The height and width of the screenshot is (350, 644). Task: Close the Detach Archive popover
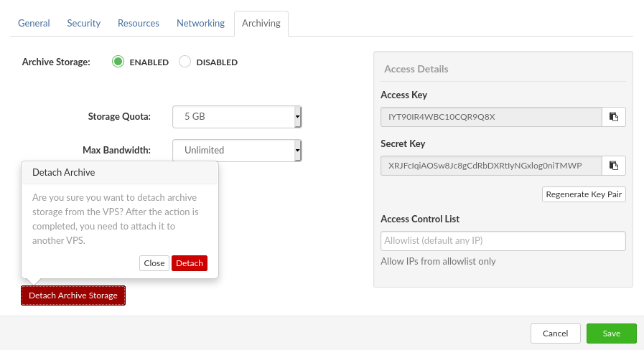[x=154, y=263]
